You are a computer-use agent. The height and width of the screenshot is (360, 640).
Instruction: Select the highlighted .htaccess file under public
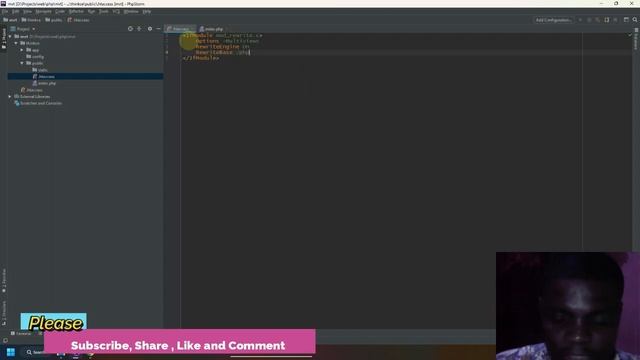85,76
